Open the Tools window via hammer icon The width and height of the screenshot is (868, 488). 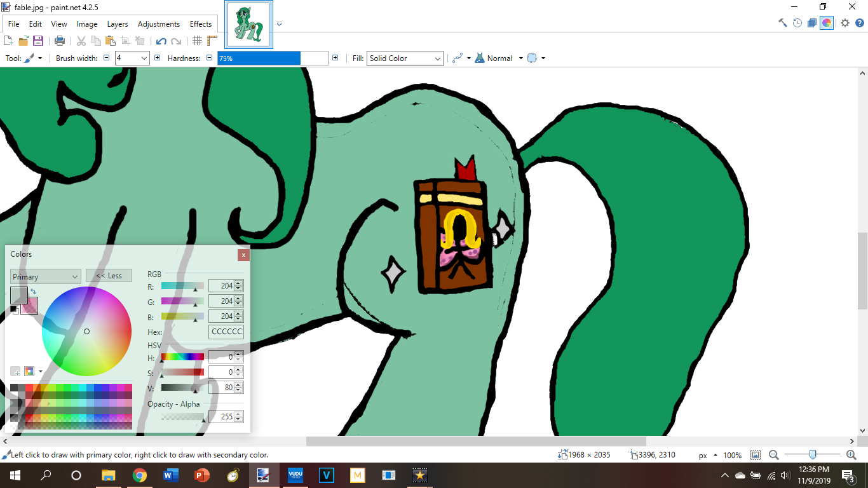tap(783, 23)
